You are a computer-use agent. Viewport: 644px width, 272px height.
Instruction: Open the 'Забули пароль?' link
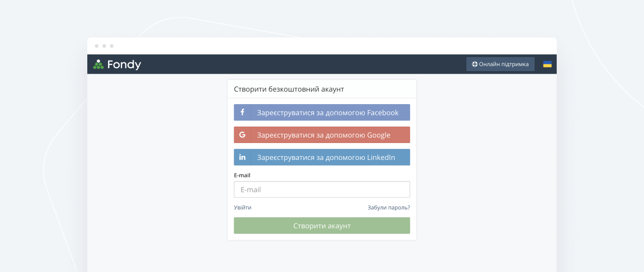tap(389, 207)
